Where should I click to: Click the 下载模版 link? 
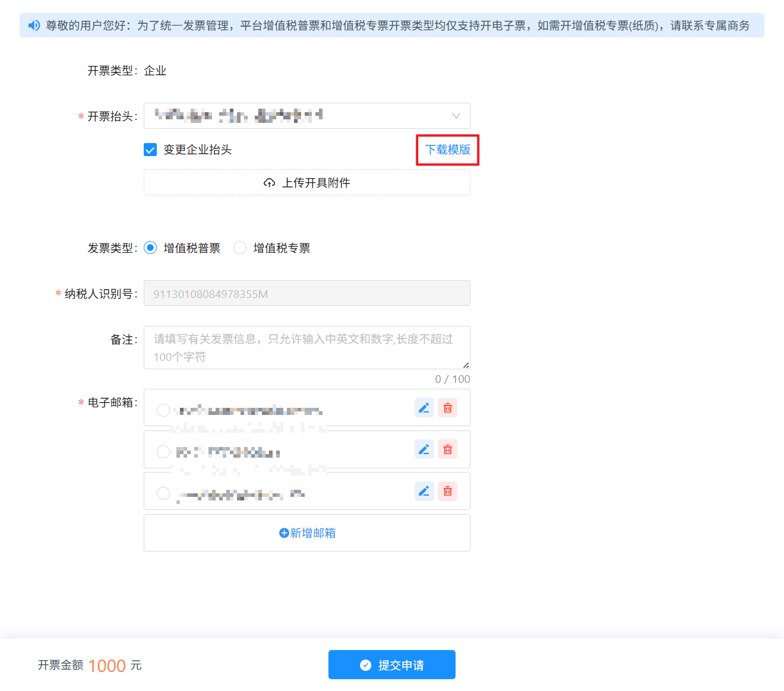point(447,150)
